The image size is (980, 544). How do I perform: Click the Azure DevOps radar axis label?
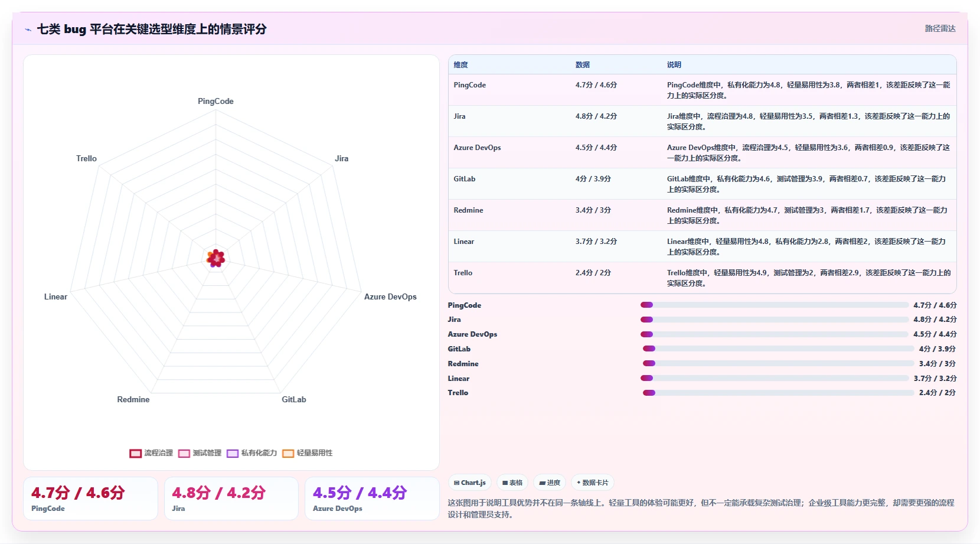click(390, 297)
